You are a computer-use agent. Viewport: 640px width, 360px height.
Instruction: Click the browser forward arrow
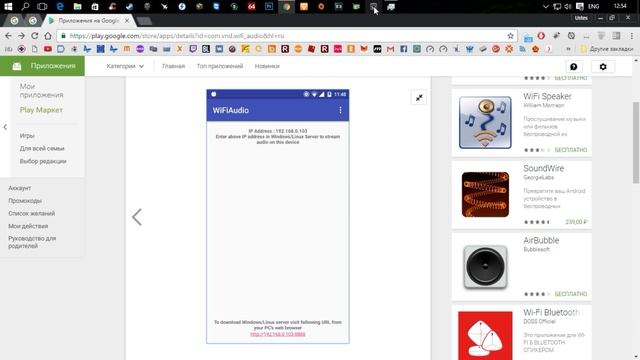(21, 36)
